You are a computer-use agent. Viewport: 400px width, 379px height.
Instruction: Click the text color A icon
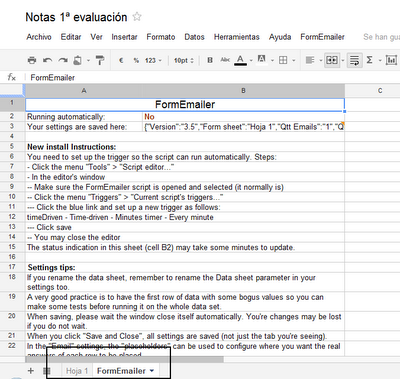(x=240, y=60)
